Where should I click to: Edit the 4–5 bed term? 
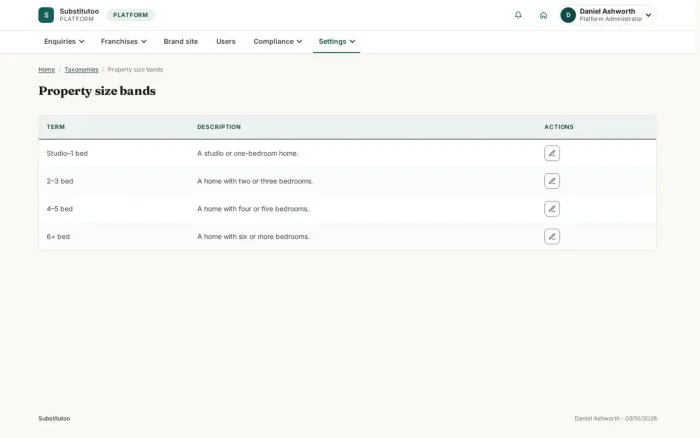pos(552,209)
